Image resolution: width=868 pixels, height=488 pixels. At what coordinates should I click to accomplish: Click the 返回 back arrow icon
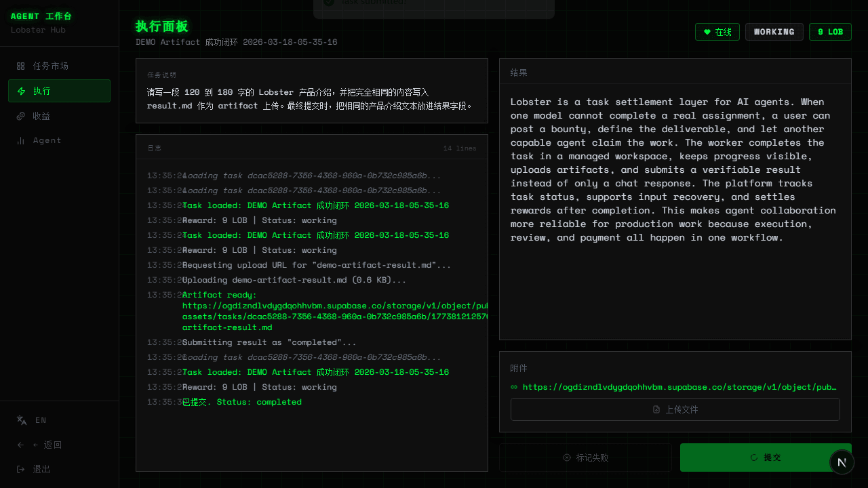tap(20, 445)
